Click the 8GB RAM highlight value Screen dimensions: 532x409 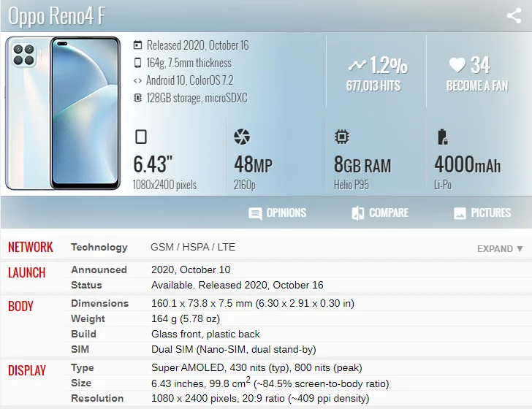[362, 164]
